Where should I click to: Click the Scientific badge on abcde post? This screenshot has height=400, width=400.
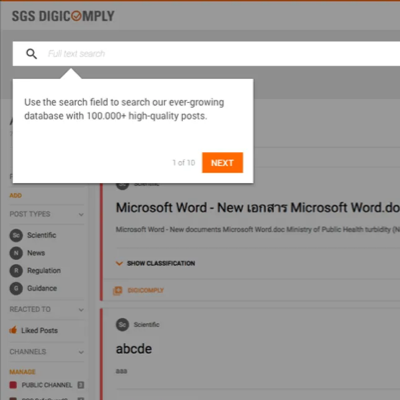tap(122, 325)
